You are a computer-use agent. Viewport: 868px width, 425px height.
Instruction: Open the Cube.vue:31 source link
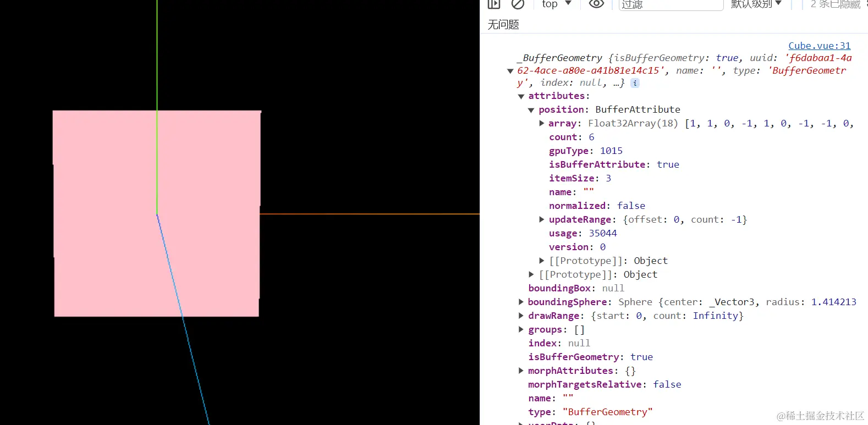819,46
